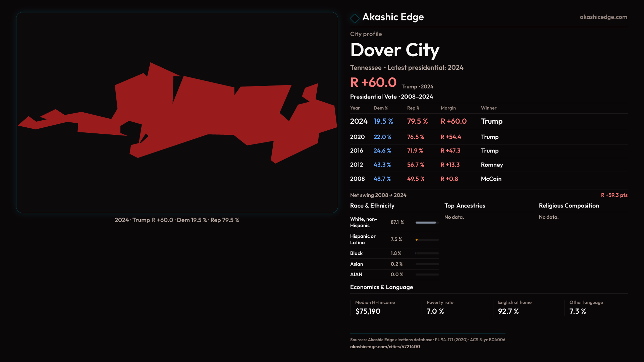Click the White non-Hispanic percentage bar
Image resolution: width=644 pixels, height=362 pixels.
click(x=427, y=223)
